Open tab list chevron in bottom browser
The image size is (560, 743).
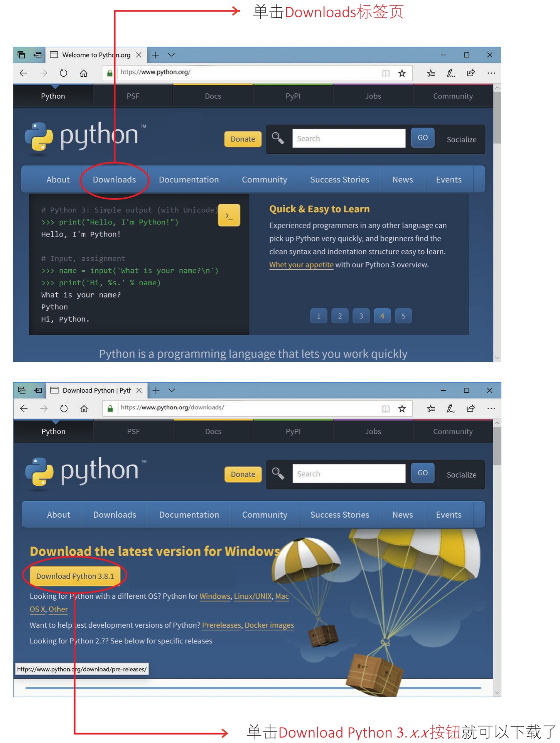172,390
